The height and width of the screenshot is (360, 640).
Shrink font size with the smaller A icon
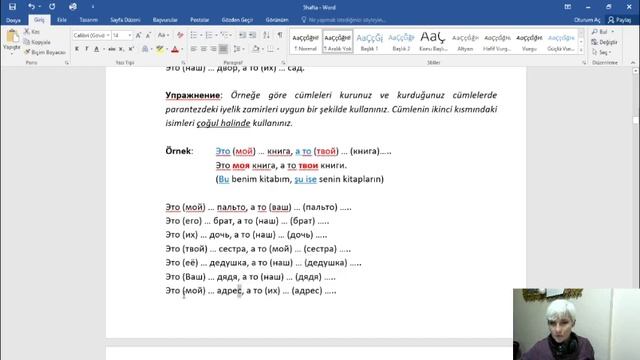pos(148,36)
